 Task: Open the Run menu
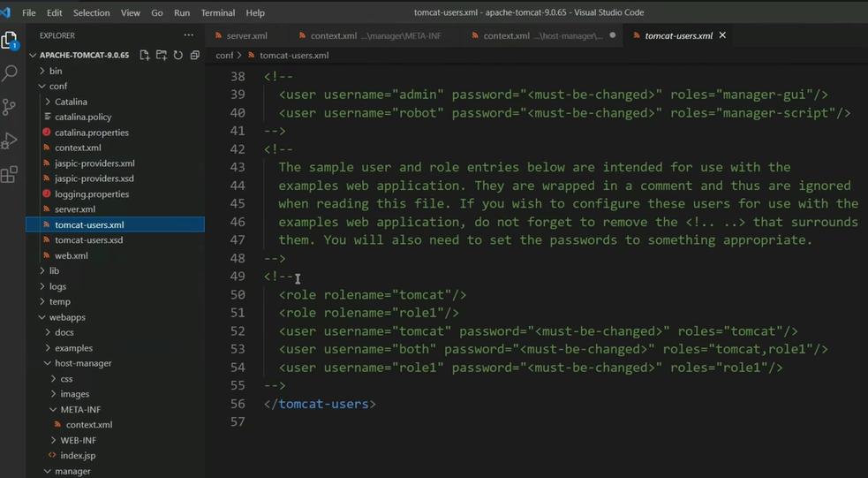[x=182, y=12]
